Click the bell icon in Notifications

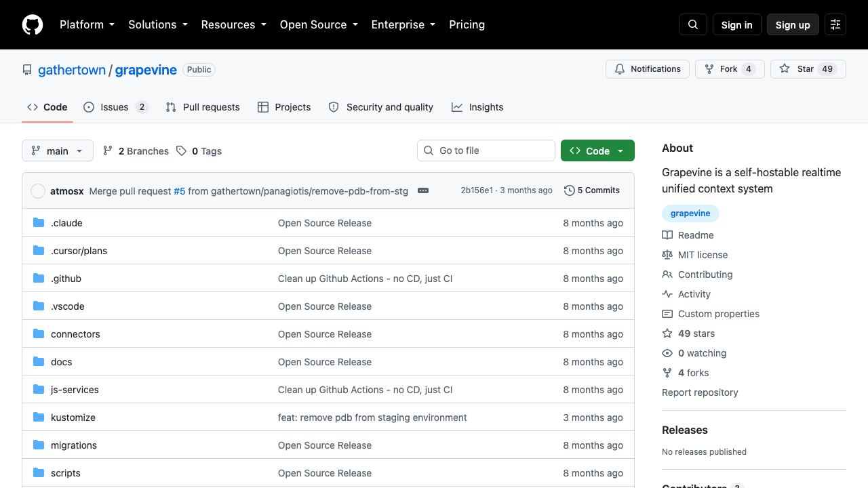[620, 69]
